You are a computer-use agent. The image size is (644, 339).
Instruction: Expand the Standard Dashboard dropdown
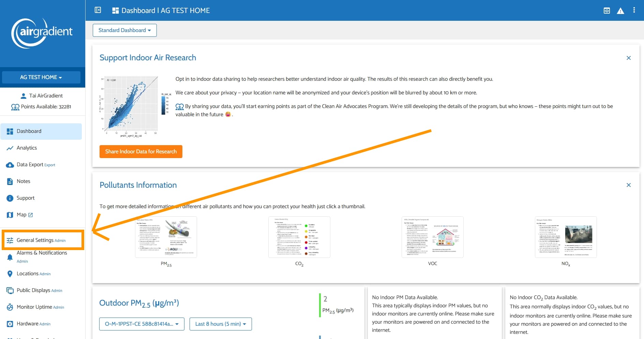[x=125, y=30]
